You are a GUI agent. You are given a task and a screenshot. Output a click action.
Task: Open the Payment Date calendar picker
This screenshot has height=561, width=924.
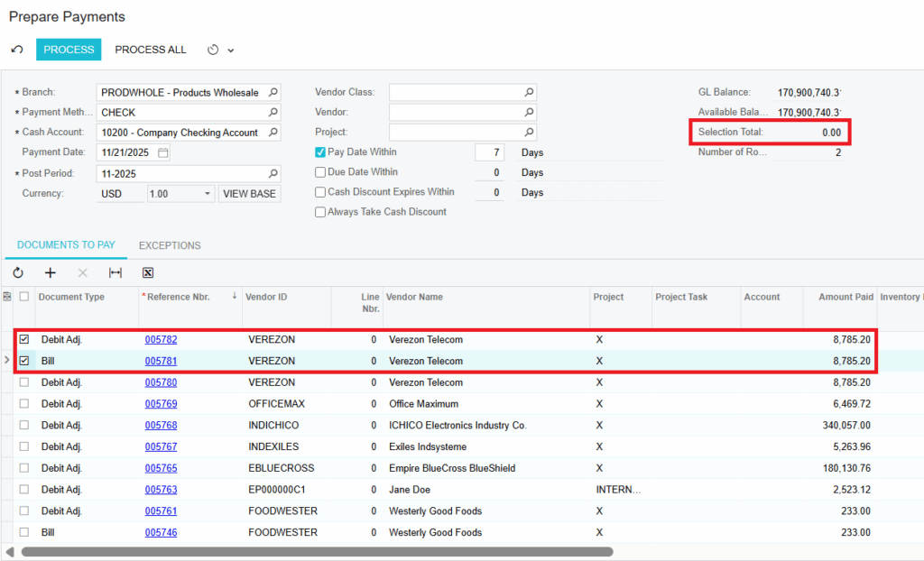(162, 152)
